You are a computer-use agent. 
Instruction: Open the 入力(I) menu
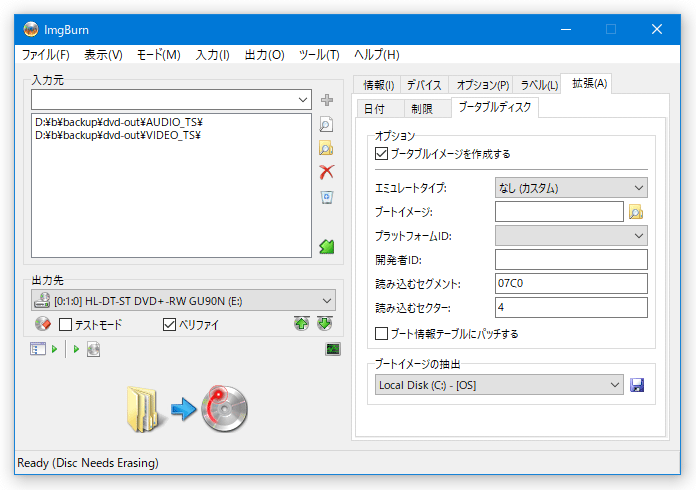click(x=213, y=55)
